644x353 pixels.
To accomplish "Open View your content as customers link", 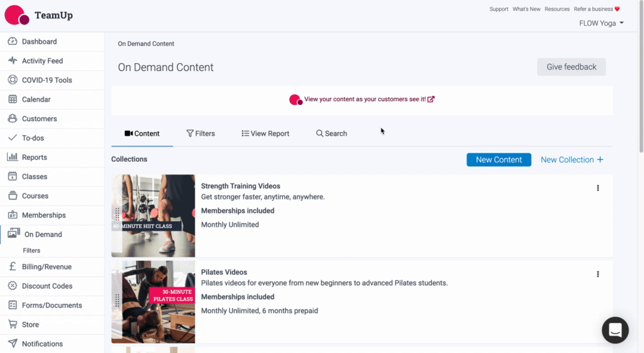I will (x=365, y=99).
